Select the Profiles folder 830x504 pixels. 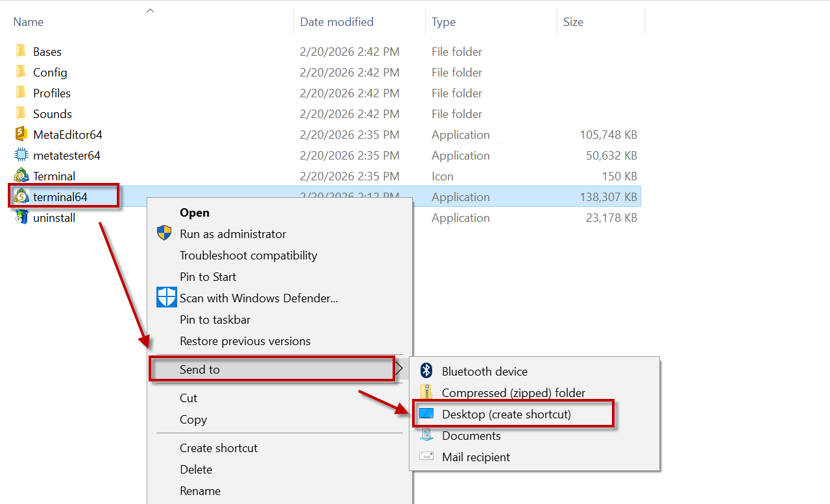[x=51, y=93]
